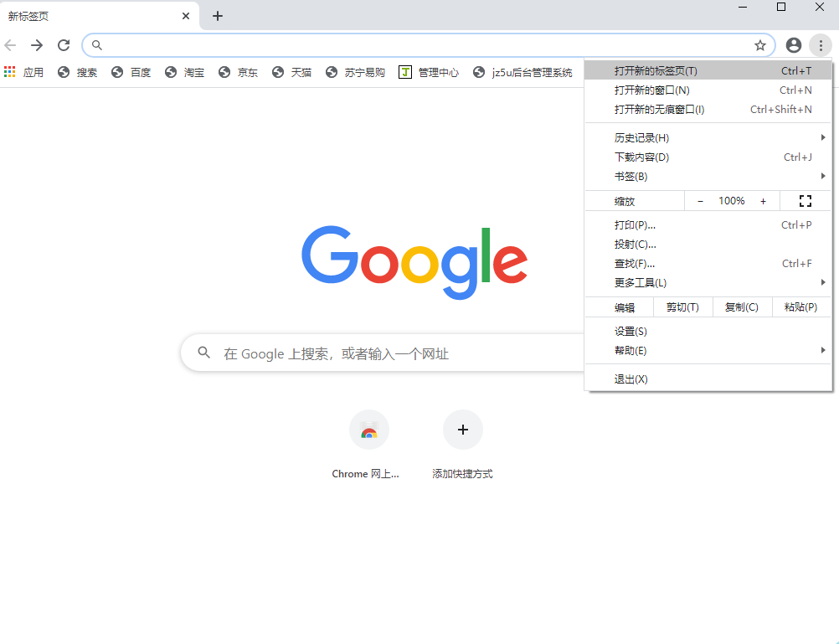Open Chrome 网上 store shortcut tile
Screen dimensions: 839x644
[x=368, y=430]
